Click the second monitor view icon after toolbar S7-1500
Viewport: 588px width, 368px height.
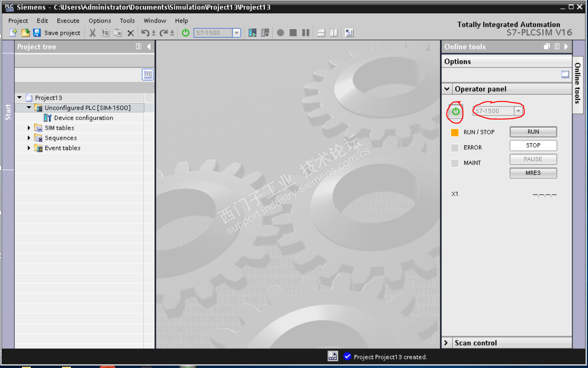[265, 33]
